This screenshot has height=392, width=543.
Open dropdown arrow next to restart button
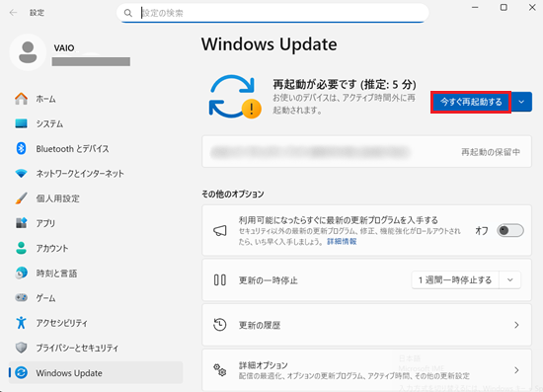[x=521, y=102]
